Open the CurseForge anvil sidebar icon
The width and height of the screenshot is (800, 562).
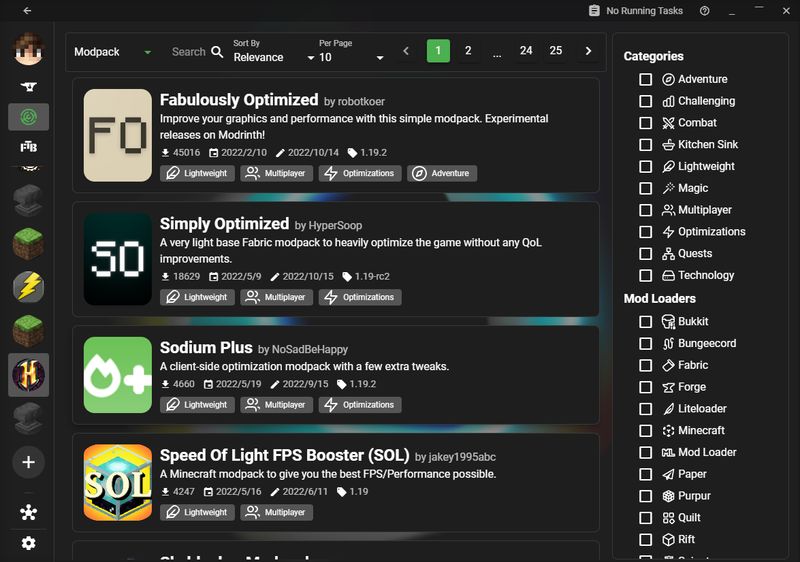pos(29,86)
